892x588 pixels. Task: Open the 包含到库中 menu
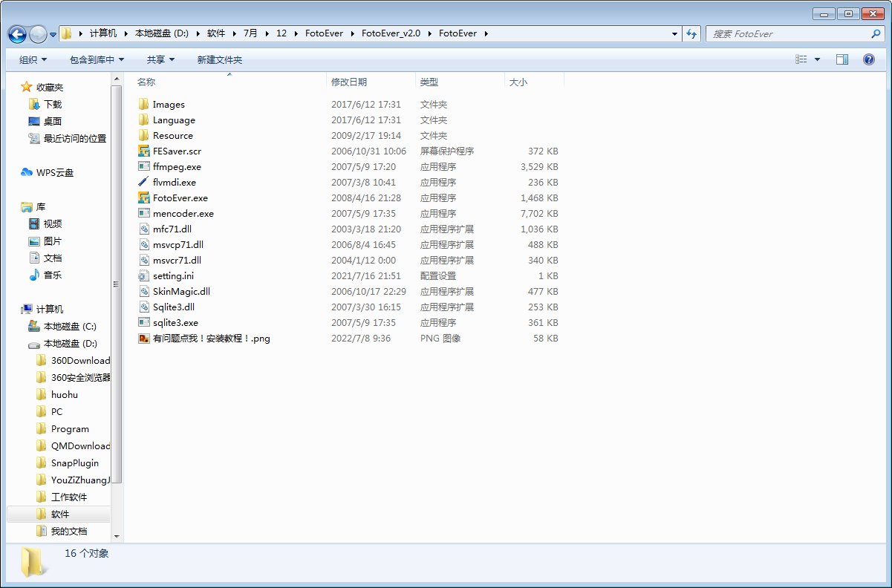(97, 59)
